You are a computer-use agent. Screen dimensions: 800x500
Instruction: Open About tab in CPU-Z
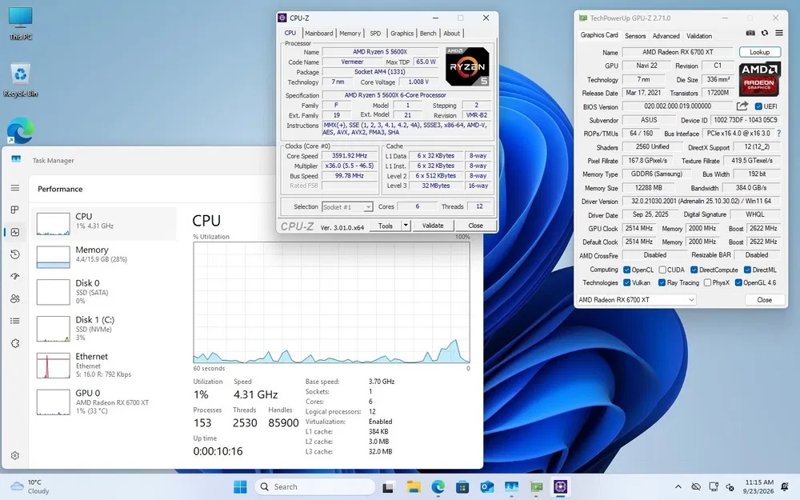452,33
